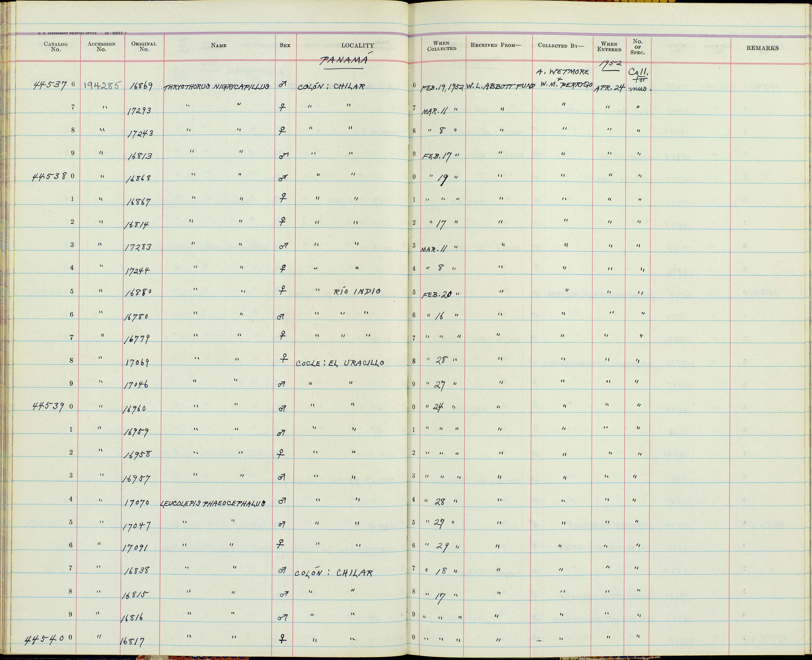Click the 'Locality' column header
The image size is (812, 660).
click(358, 45)
